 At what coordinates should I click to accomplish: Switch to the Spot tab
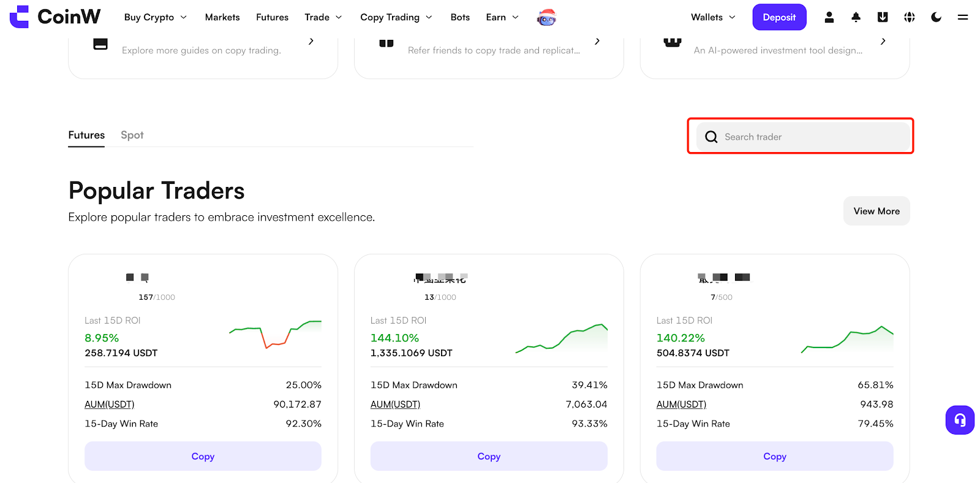click(x=132, y=135)
